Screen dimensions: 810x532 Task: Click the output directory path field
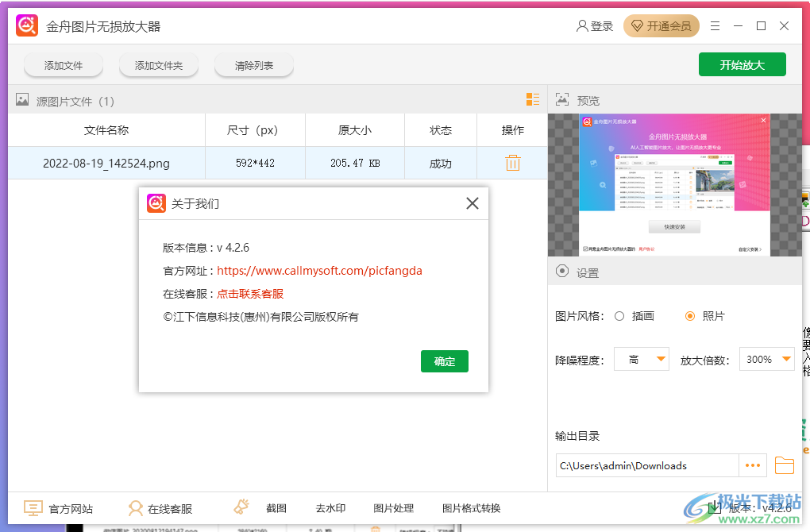647,465
